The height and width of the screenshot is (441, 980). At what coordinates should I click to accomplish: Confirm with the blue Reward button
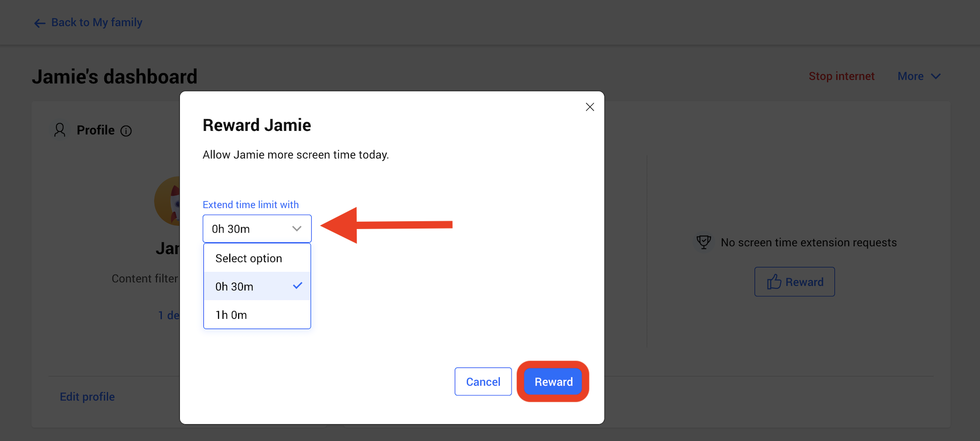click(x=553, y=382)
